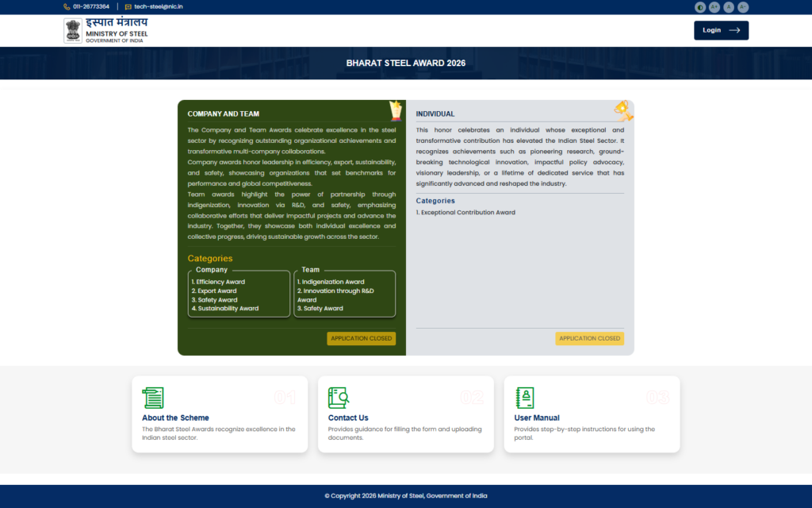Increase font size with A+ button

(x=714, y=7)
